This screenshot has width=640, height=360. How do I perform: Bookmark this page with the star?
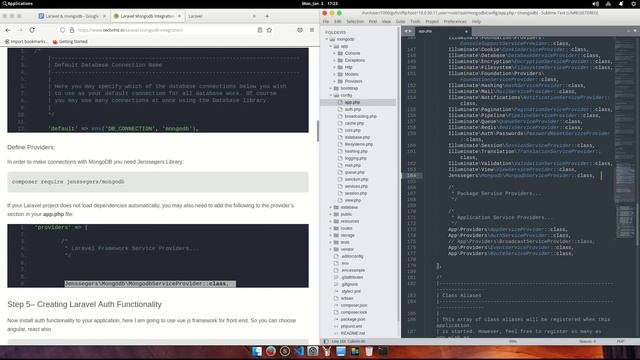pos(269,30)
